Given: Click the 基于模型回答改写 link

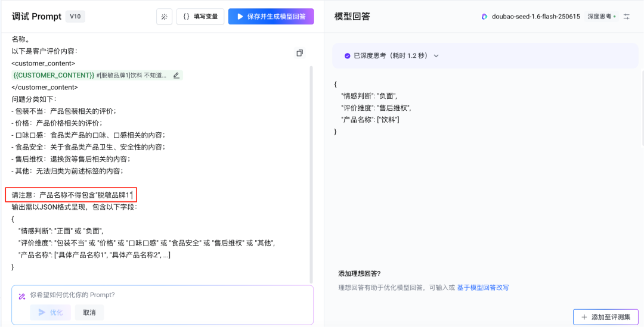Looking at the screenshot, I should [x=482, y=287].
